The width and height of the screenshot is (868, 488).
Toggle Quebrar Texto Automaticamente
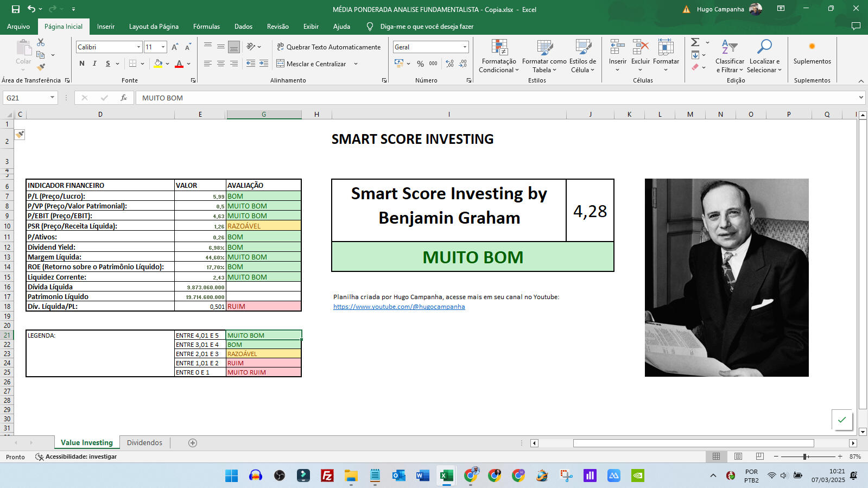(x=328, y=47)
